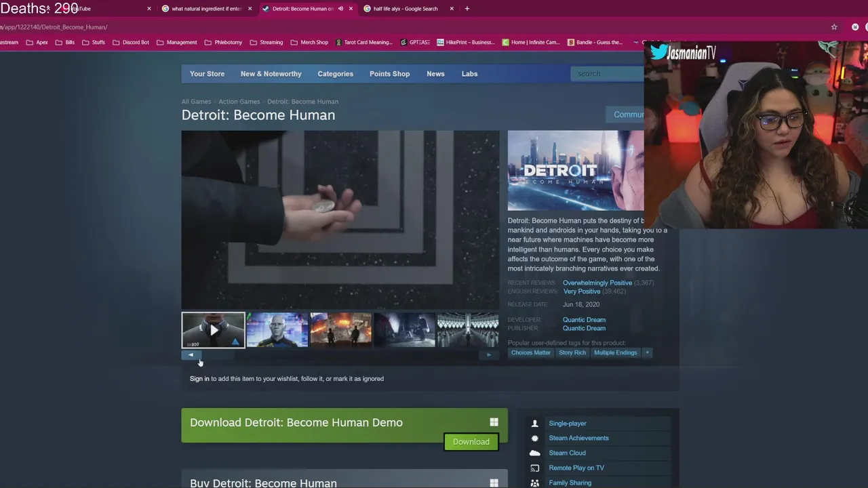Open Tarot Card Meaning bookmark
The width and height of the screenshot is (868, 488).
pos(363,42)
